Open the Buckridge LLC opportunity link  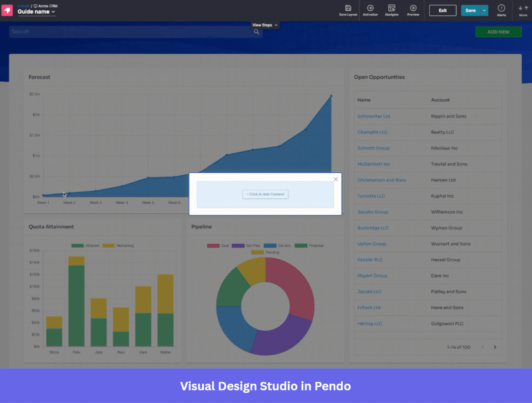(373, 228)
